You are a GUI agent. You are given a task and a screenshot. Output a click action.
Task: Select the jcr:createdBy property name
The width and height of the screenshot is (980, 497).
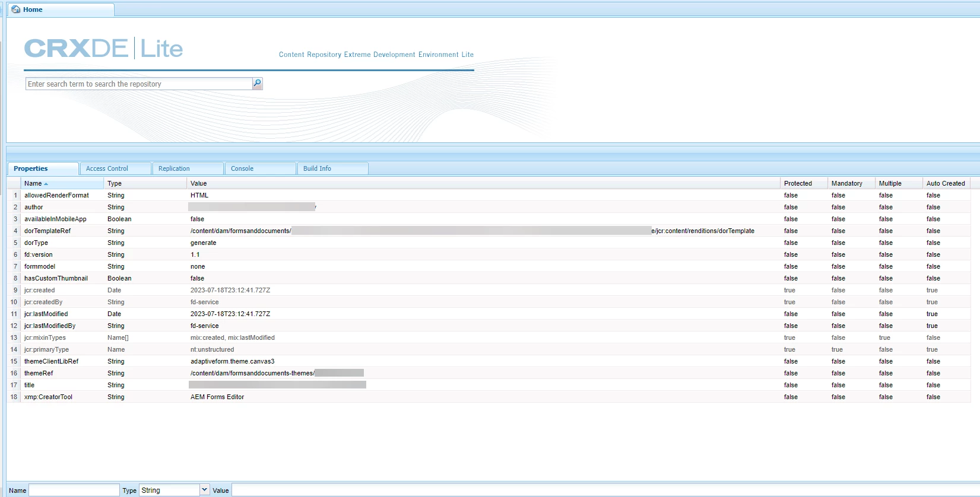pyautogui.click(x=43, y=302)
